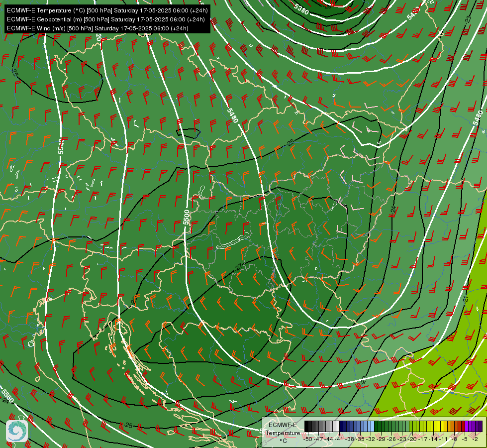
Task: Click the -35 legend tick label
Action: (x=360, y=439)
